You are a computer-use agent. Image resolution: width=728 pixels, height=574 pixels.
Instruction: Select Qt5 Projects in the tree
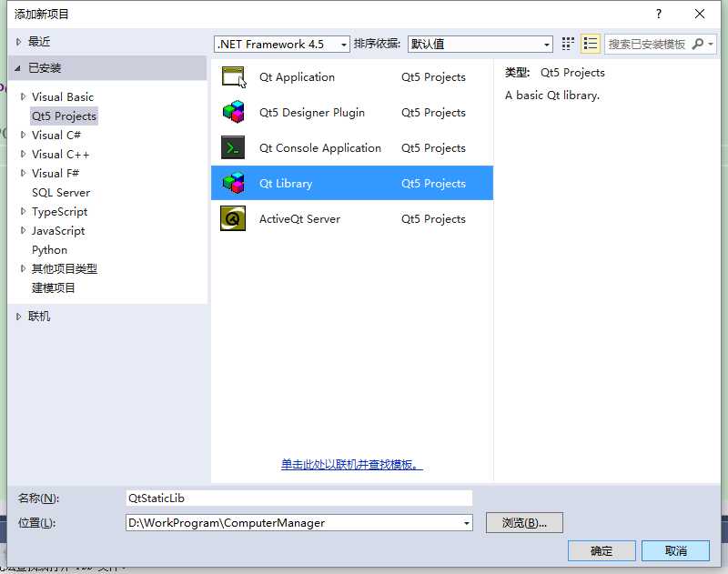[x=64, y=116]
